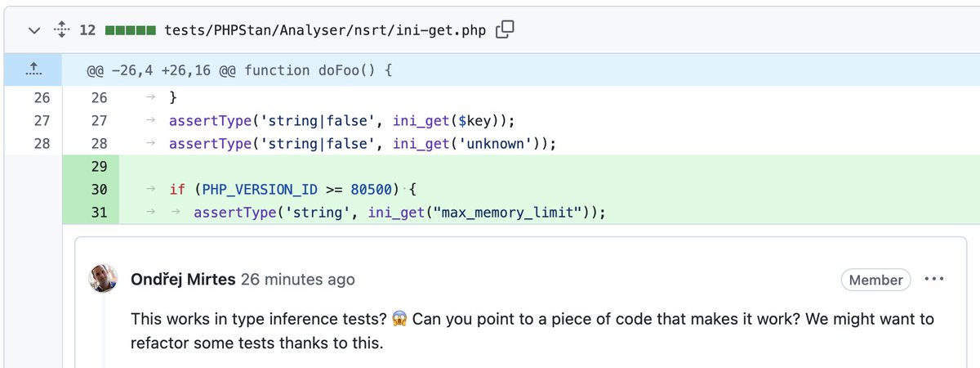
Task: Open Ondřej Mirtes avatar picture
Action: 104,280
